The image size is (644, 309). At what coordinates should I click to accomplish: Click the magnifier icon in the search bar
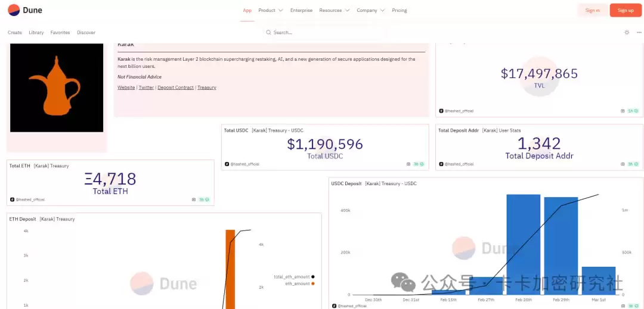(x=269, y=32)
